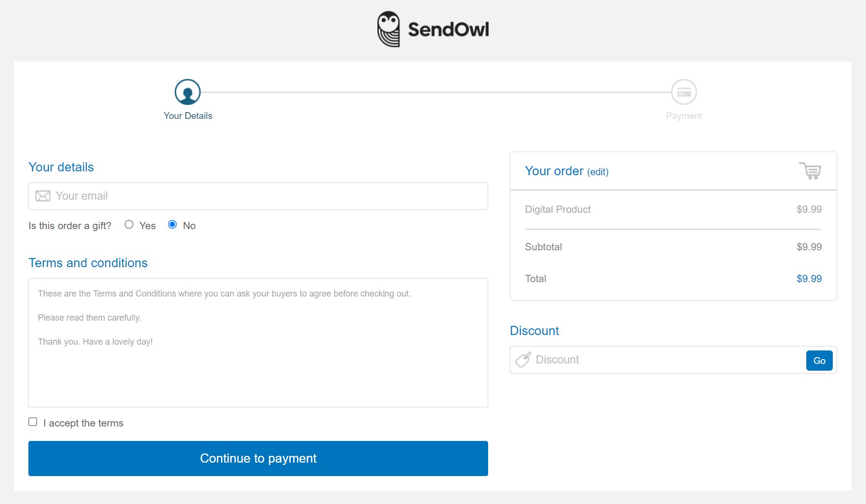
Task: Click the SendOwl owl logo icon
Action: pyautogui.click(x=388, y=29)
